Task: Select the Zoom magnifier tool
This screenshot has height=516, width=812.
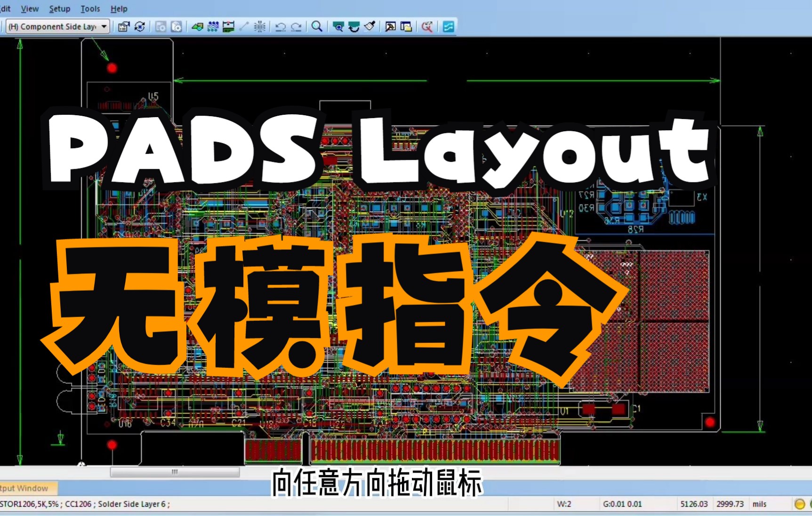Action: tap(317, 26)
